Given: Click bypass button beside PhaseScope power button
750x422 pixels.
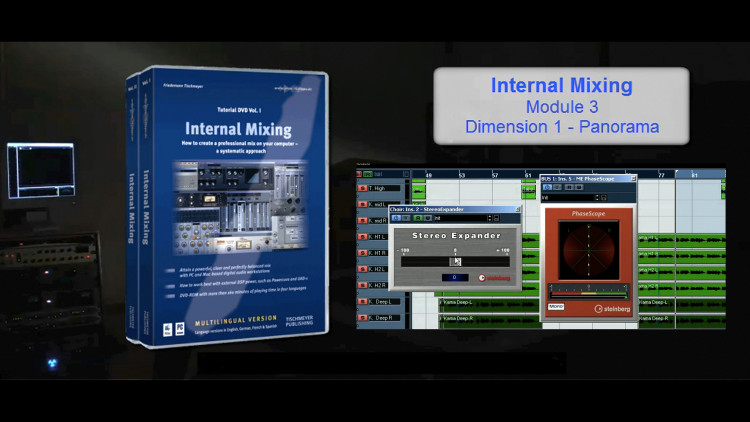Looking at the screenshot, I should point(557,188).
